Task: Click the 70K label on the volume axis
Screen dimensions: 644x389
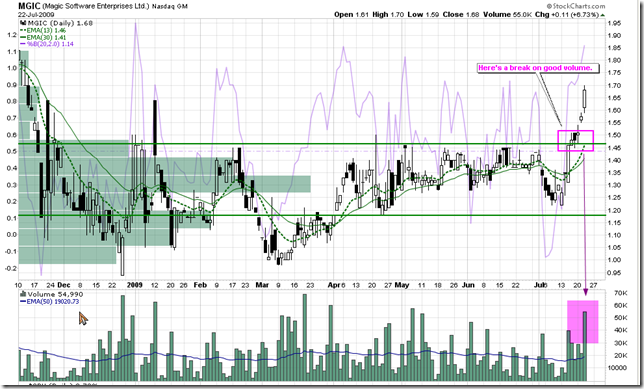Action: (x=620, y=293)
